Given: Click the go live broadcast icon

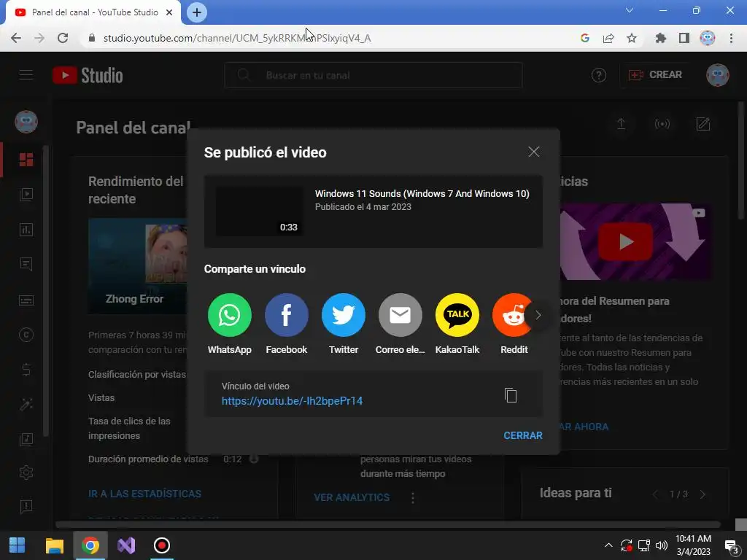Looking at the screenshot, I should (x=662, y=124).
